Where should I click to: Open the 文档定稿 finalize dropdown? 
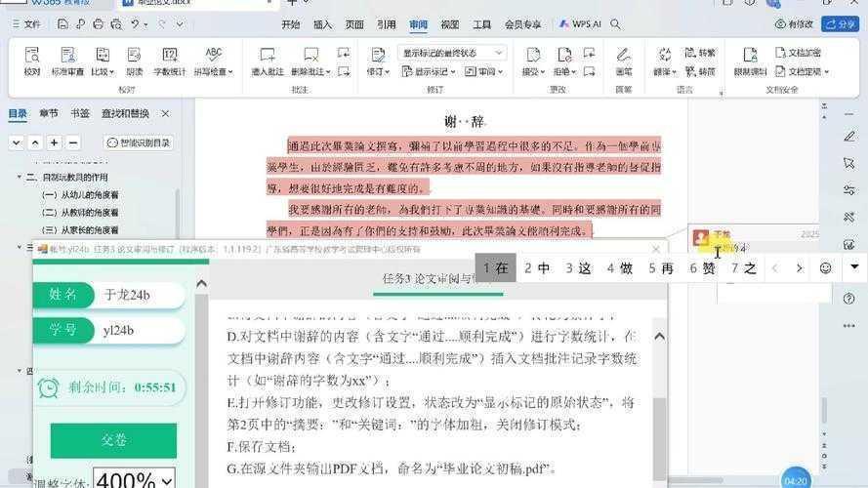pos(803,71)
